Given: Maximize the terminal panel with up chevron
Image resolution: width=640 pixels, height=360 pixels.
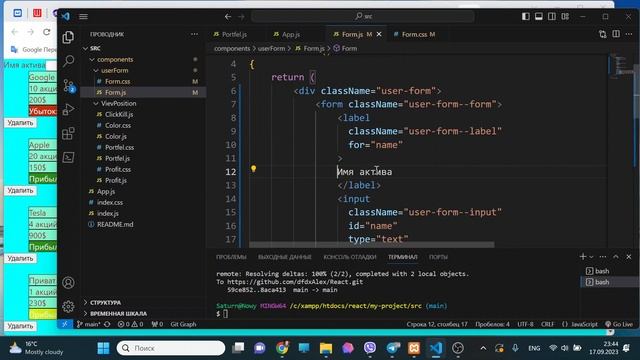Looking at the screenshot, I should coord(616,256).
